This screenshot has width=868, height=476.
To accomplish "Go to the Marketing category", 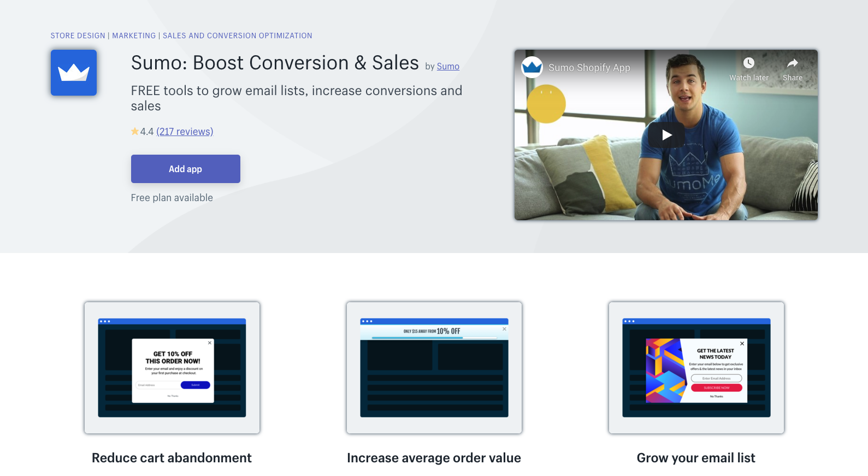I will coord(134,36).
